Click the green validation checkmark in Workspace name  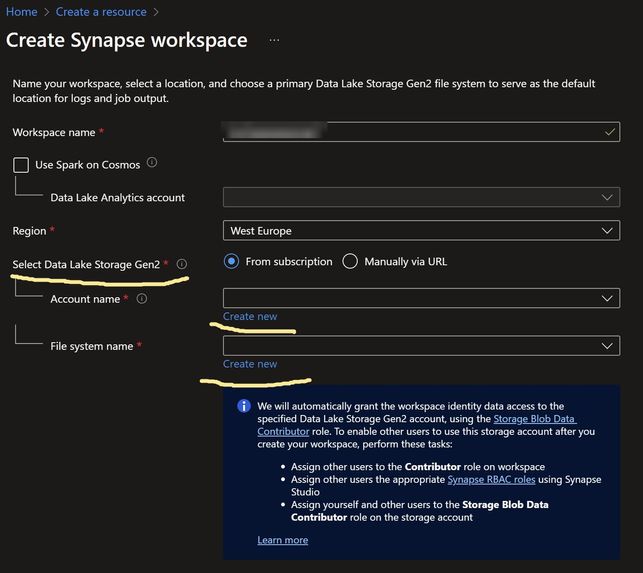(609, 132)
